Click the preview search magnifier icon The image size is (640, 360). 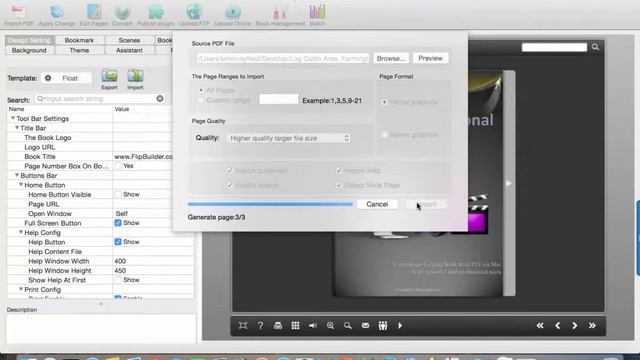pos(596,47)
